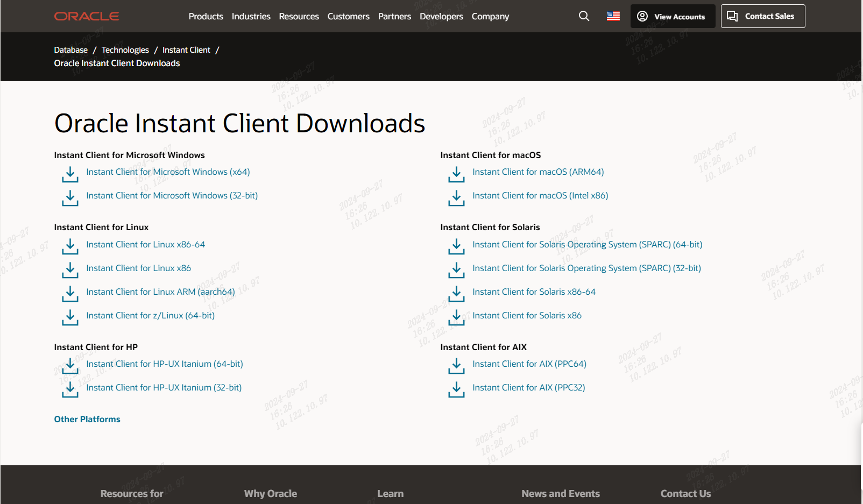Go to the Technologies breadcrumb
The width and height of the screenshot is (863, 504).
(125, 49)
